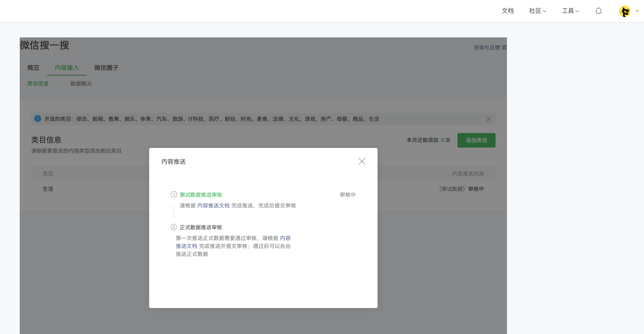
Task: Open the 咨询与反馈 link
Action: [487, 47]
